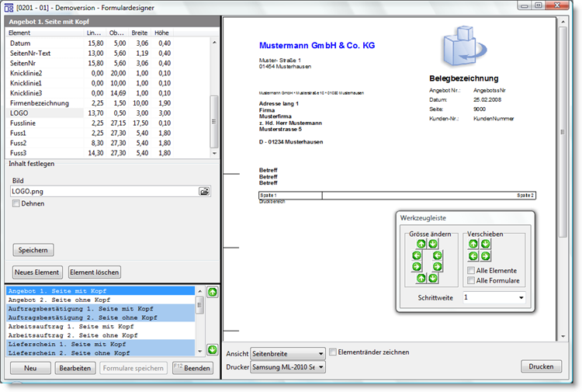Click the move left arrow under Verschieben
The image size is (582, 392).
point(473,255)
